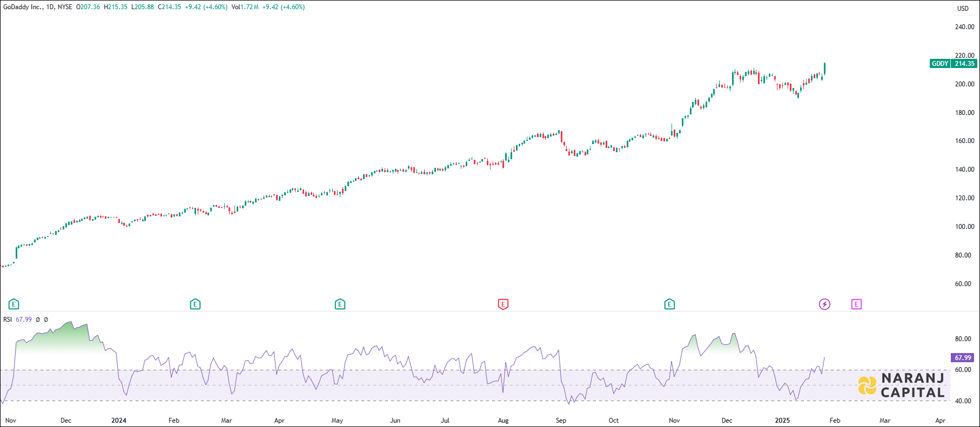Viewport: 980px width, 427px height.
Task: Click the RSI legend value 67.99
Action: tap(24, 320)
